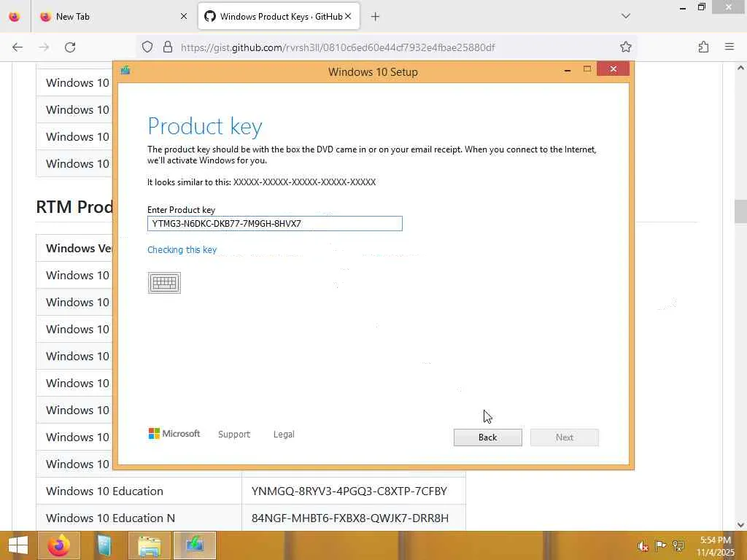Focus the Enter Product key input field
This screenshot has width=747, height=560.
(275, 223)
